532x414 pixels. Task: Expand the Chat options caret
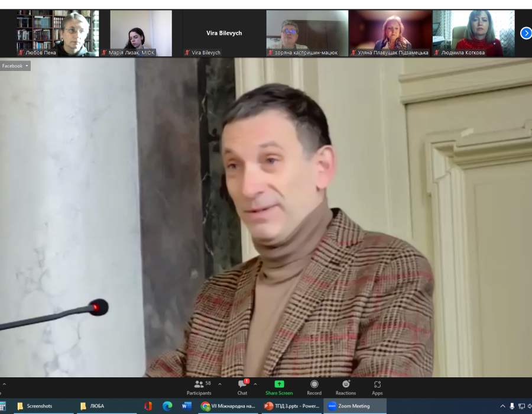click(x=255, y=384)
